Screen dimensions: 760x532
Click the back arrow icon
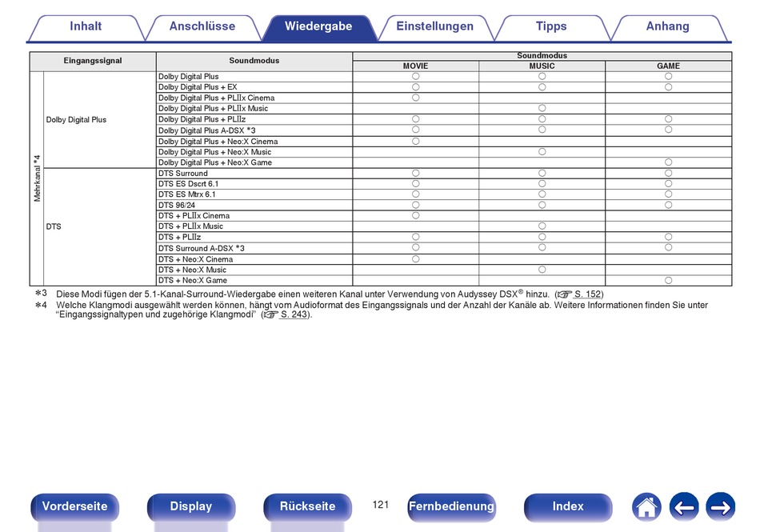pyautogui.click(x=684, y=507)
